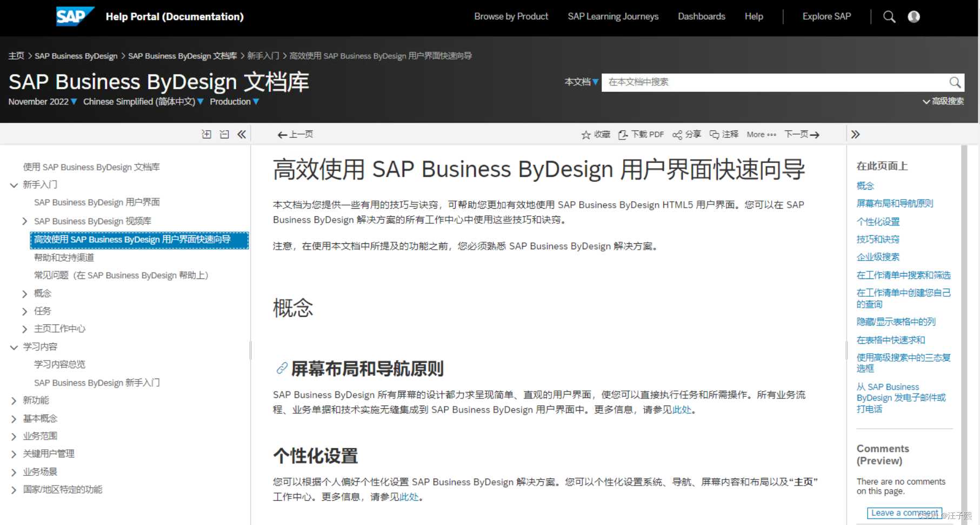Open the global search magnifier icon

pos(889,17)
